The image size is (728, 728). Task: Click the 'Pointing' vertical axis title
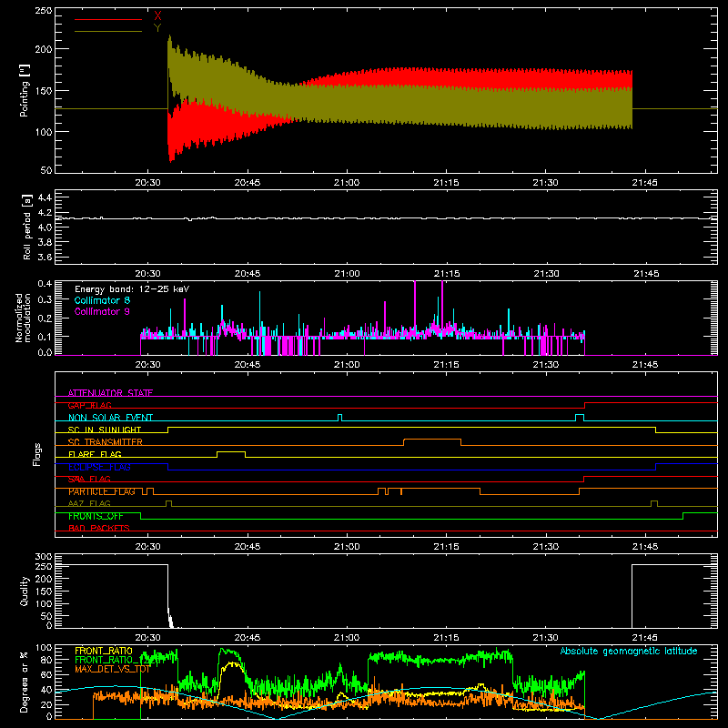click(25, 91)
